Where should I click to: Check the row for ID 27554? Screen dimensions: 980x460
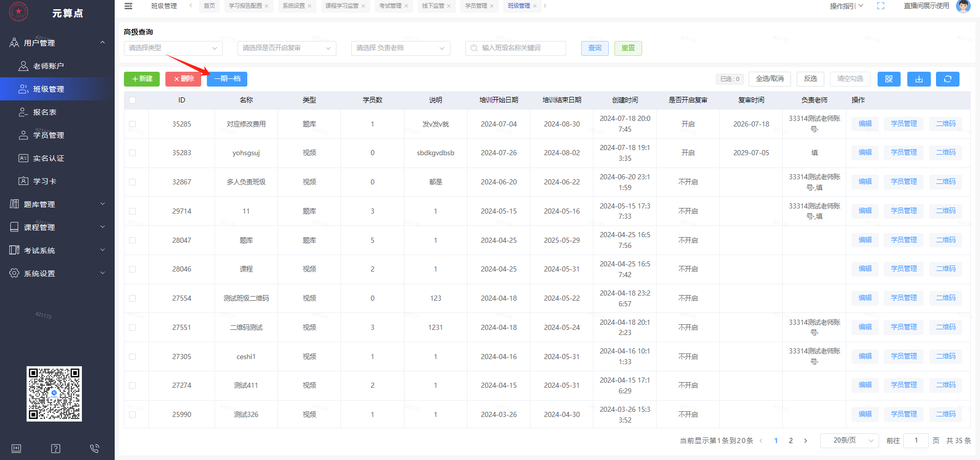(x=133, y=298)
